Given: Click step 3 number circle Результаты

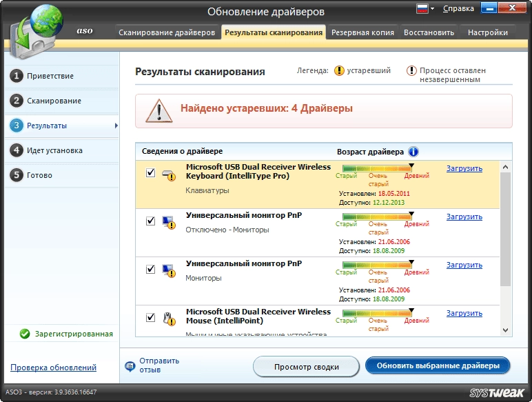Looking at the screenshot, I should [17, 125].
